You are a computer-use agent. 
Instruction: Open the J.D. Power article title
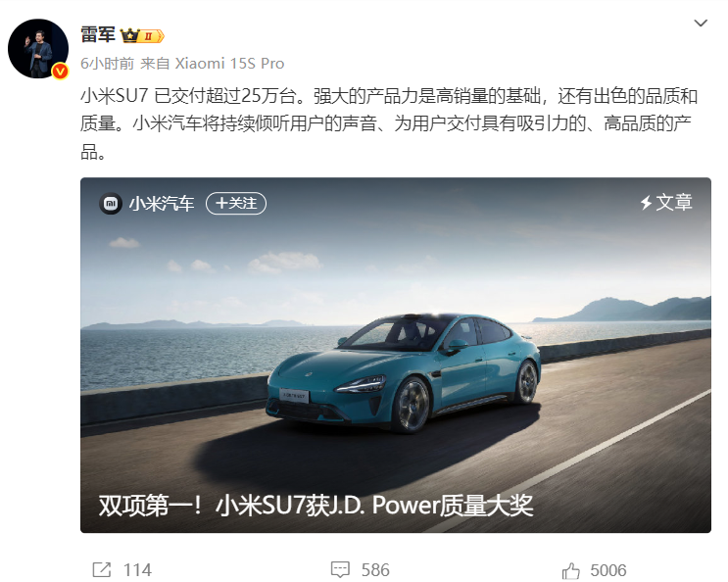(x=315, y=505)
